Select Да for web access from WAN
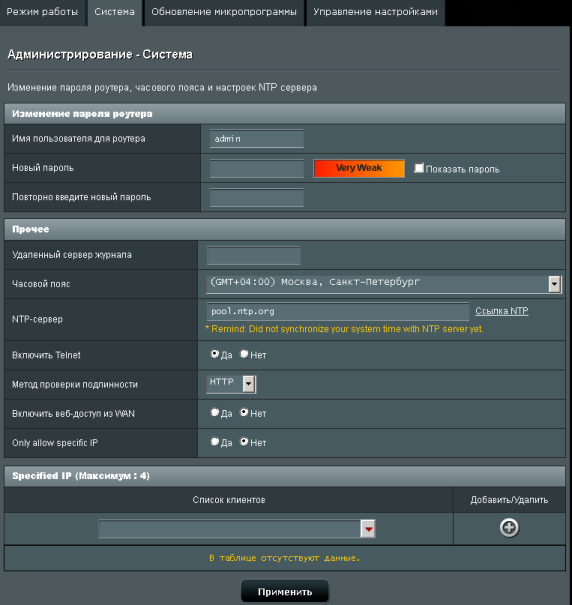Image resolution: width=572 pixels, height=605 pixels. click(x=215, y=412)
